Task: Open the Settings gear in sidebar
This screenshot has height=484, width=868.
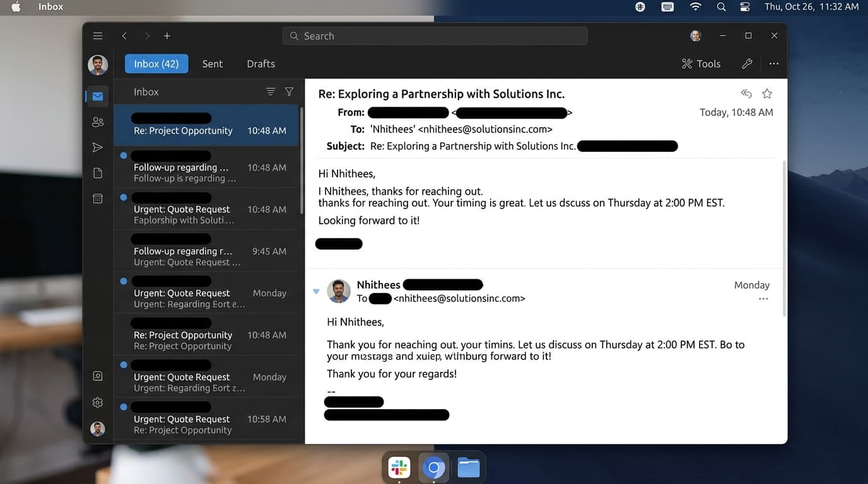Action: pos(98,402)
